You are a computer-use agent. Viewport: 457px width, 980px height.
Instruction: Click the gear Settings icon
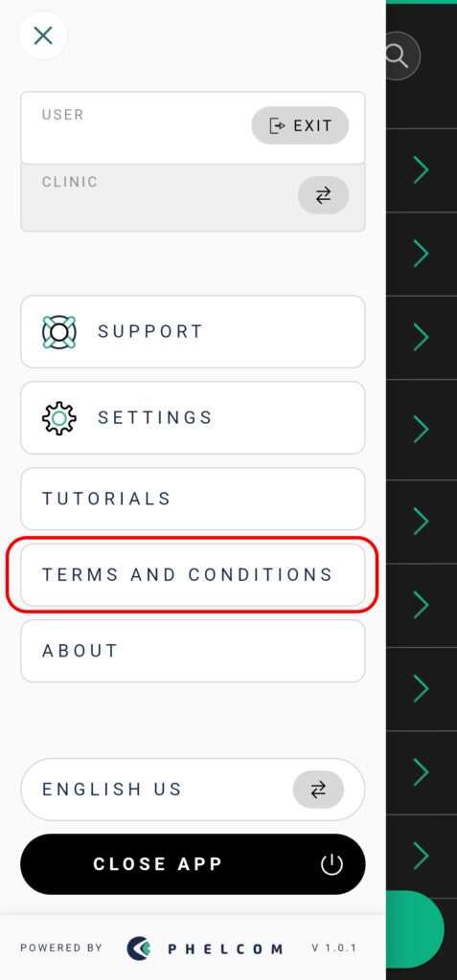(58, 418)
